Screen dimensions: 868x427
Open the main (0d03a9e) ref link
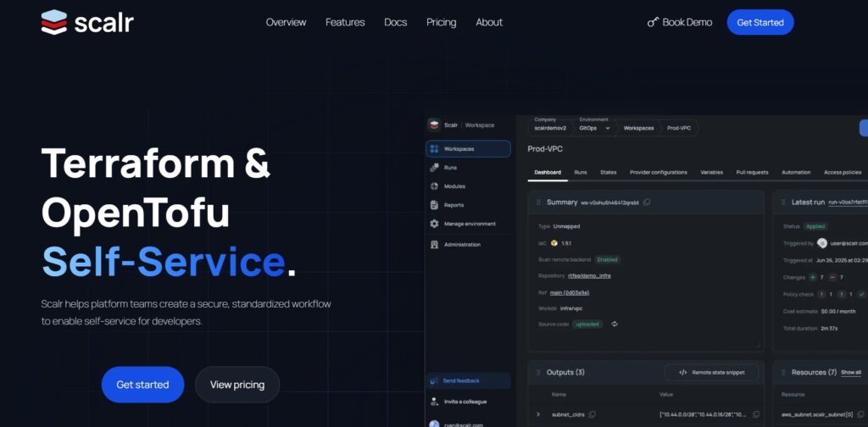(x=570, y=292)
